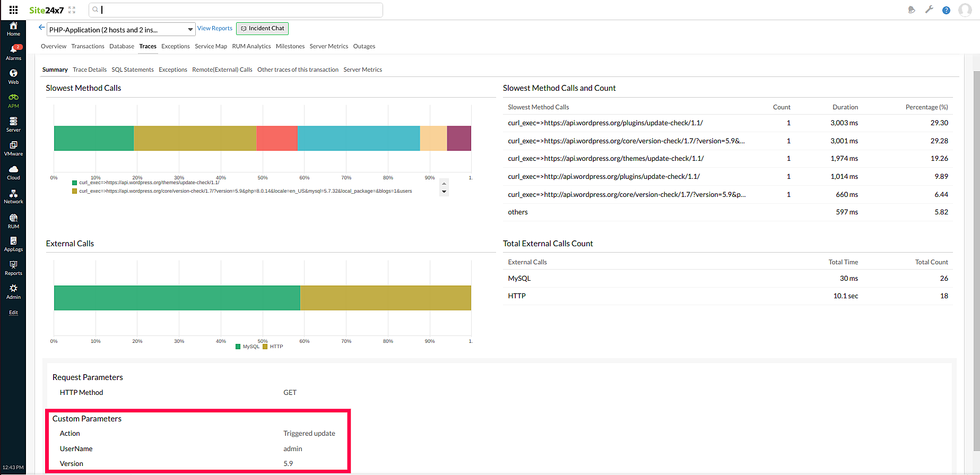Open the AppLogs sidebar icon

pos(13,244)
